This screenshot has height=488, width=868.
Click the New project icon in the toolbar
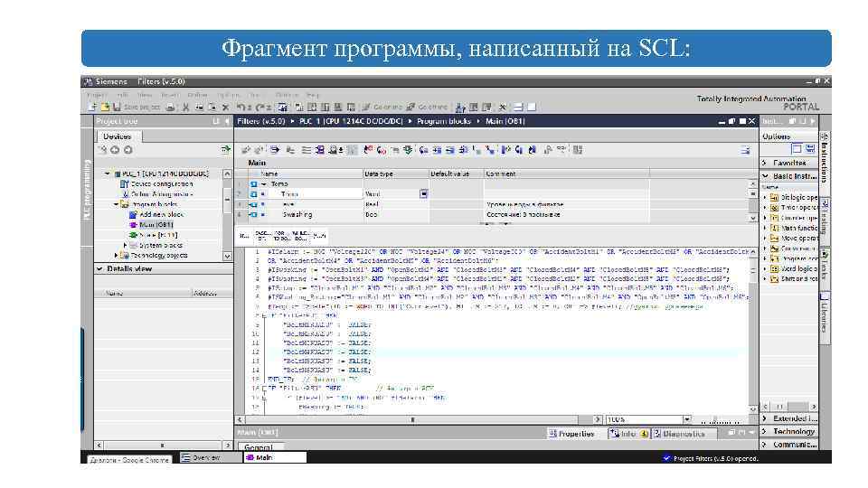(x=92, y=107)
